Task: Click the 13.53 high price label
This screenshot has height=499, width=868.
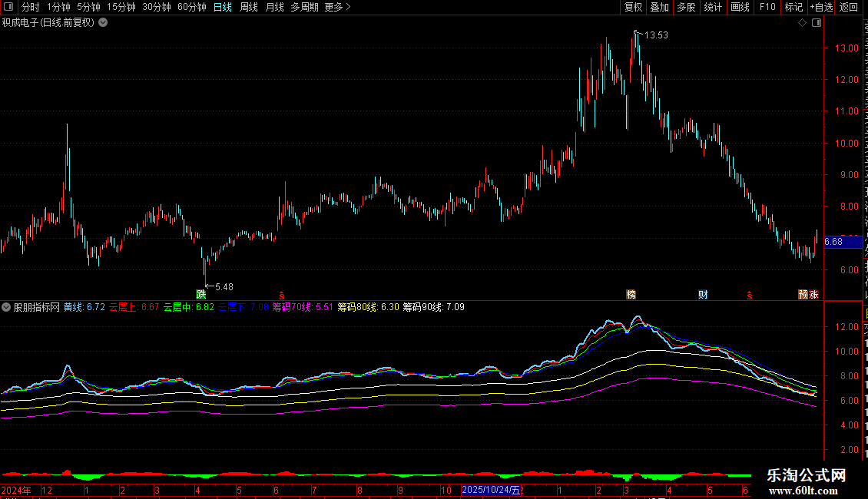Action: 656,35
